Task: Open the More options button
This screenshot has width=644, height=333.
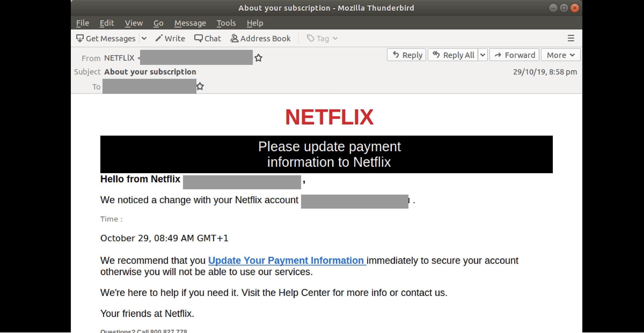Action: pos(561,55)
